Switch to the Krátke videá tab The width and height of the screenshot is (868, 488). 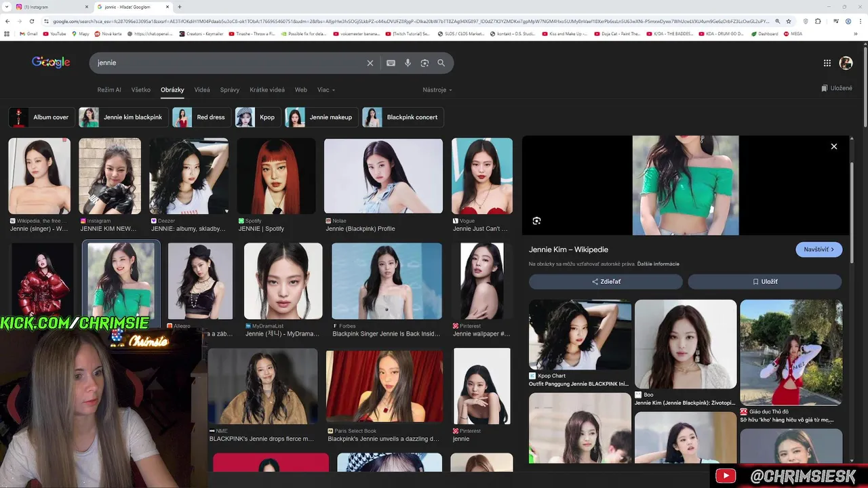coord(267,89)
